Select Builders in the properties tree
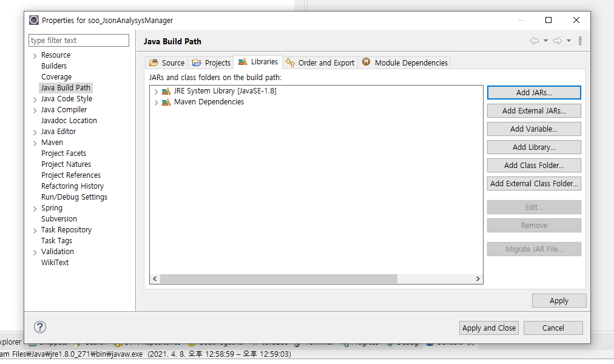 click(54, 66)
